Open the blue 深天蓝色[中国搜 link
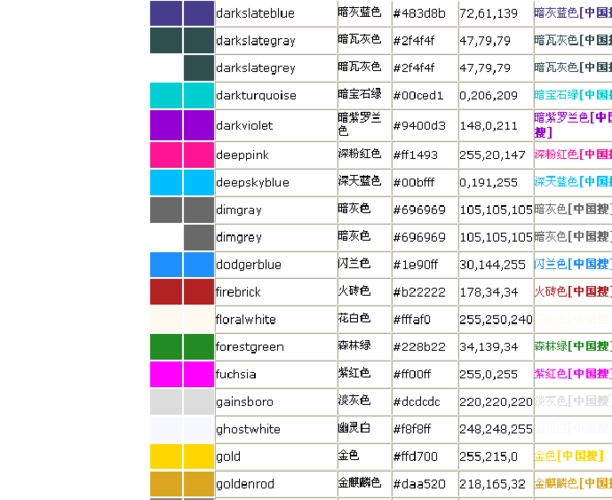This screenshot has height=500, width=612. (573, 181)
